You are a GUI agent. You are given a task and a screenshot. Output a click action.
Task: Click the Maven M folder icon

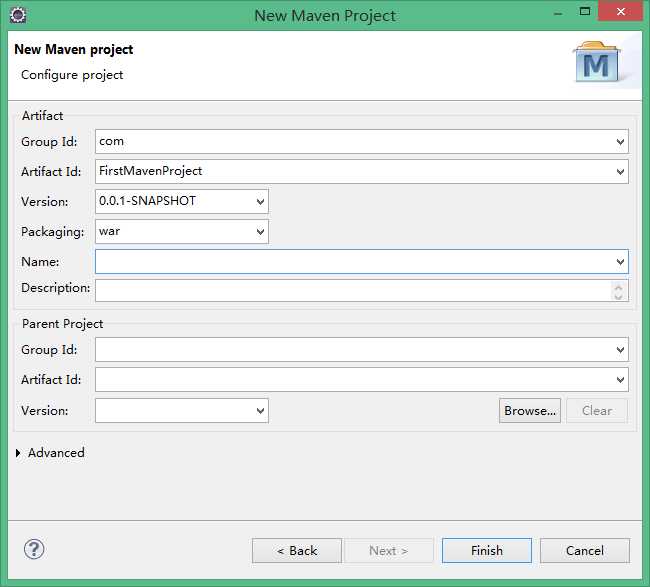click(597, 62)
